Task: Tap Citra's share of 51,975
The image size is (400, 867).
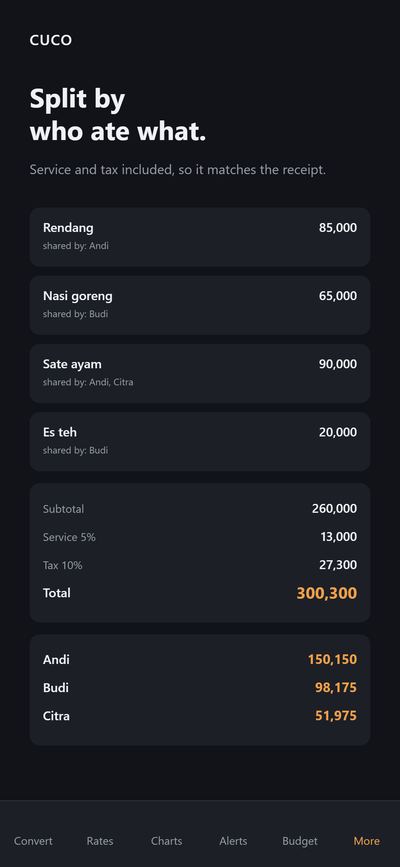Action: pos(336,716)
